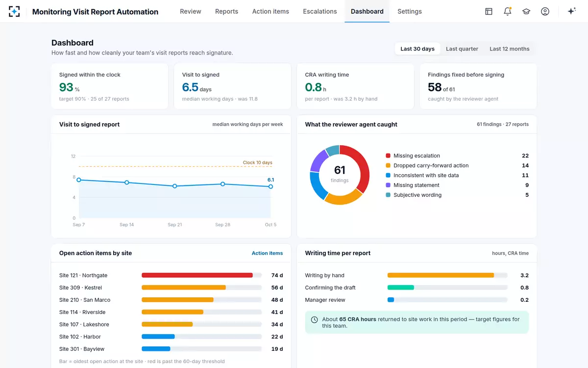The height and width of the screenshot is (368, 588).
Task: Click the teal Subjective wording swatch
Action: pyautogui.click(x=388, y=195)
